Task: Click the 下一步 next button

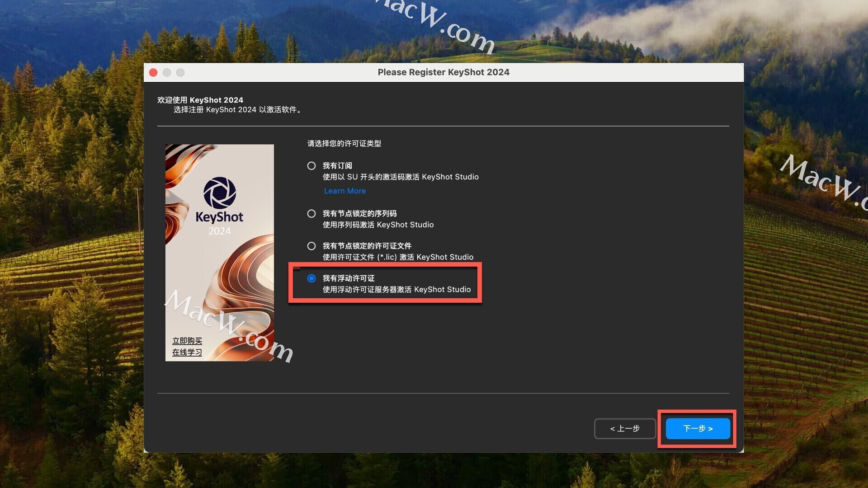Action: pyautogui.click(x=698, y=428)
